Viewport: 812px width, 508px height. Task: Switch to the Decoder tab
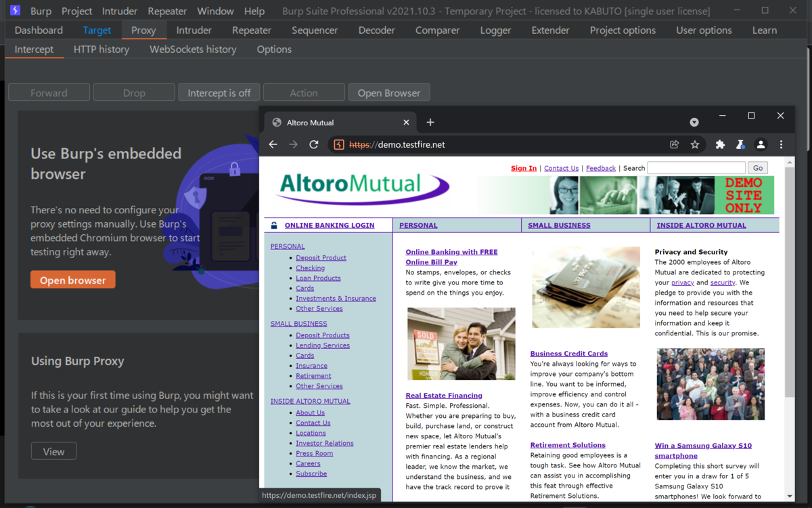(x=377, y=30)
